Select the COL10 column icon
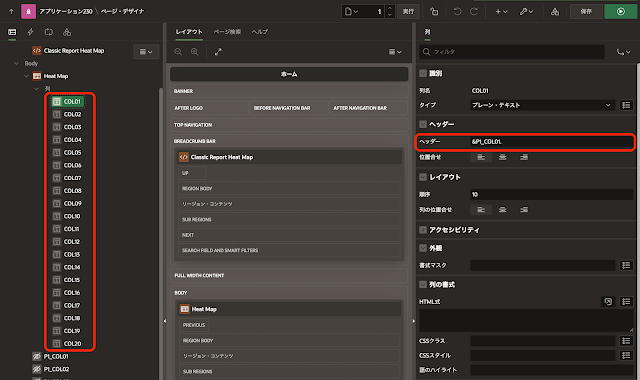The width and height of the screenshot is (640, 380). 57,216
